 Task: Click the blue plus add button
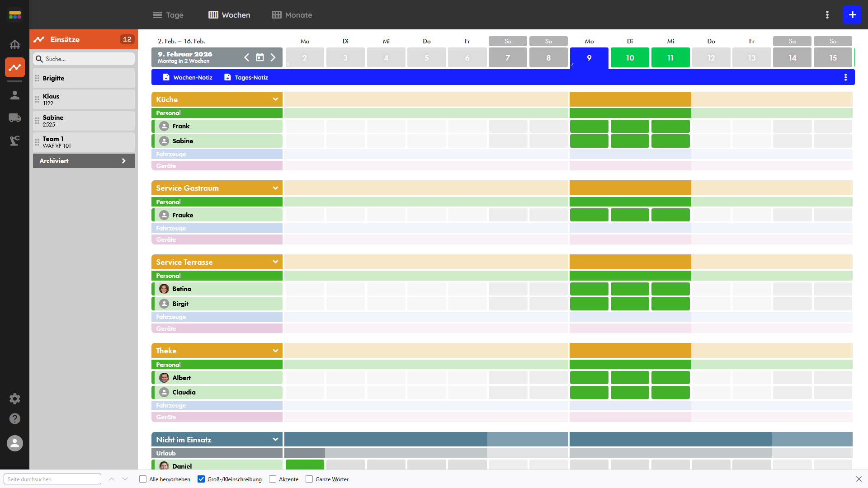(852, 15)
